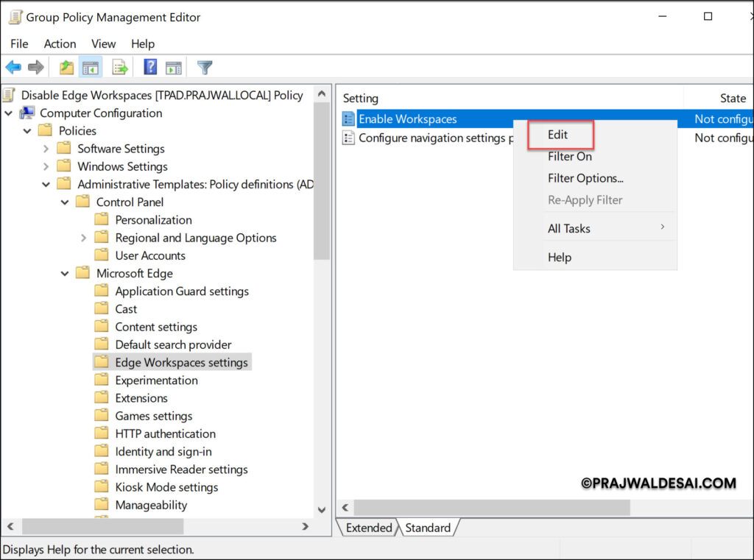Select Content settings tree item
The image size is (754, 560).
click(x=156, y=327)
